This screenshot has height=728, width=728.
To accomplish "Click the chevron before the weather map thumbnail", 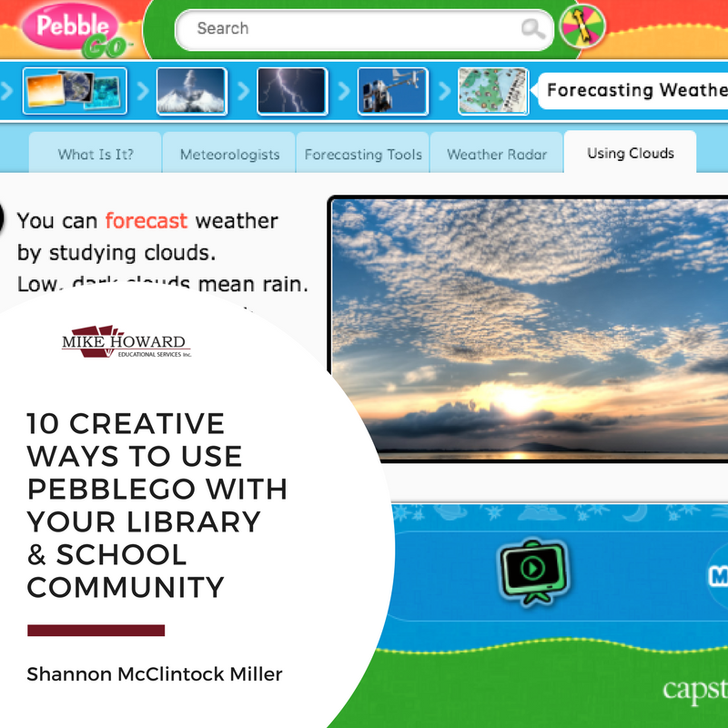I will pos(444,91).
